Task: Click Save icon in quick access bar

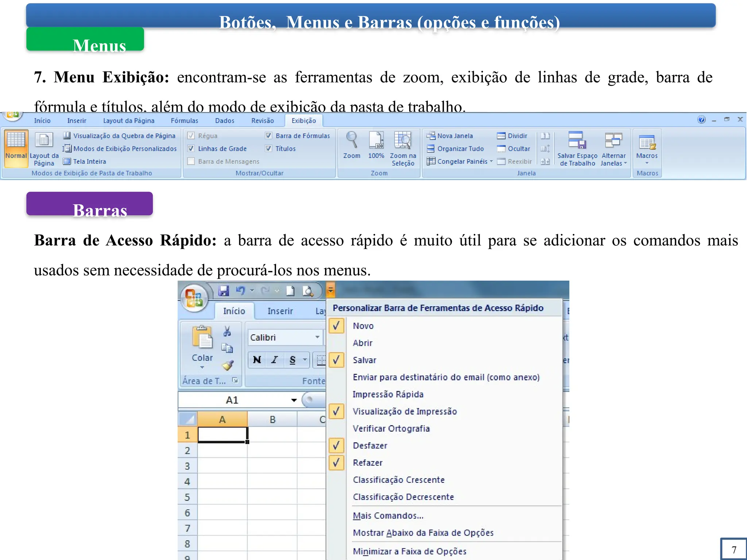Action: click(x=224, y=291)
